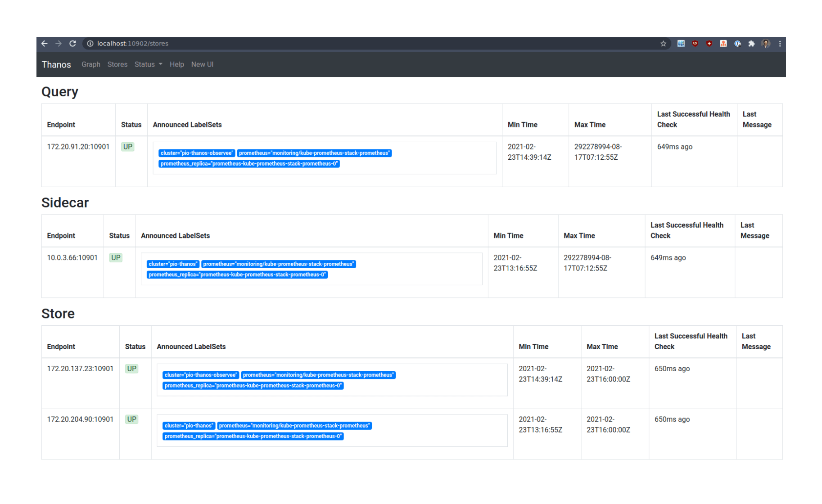Screen dimensions: 822x504
Task: Click the prometheus= label badge in Sidecar table
Action: tap(279, 264)
